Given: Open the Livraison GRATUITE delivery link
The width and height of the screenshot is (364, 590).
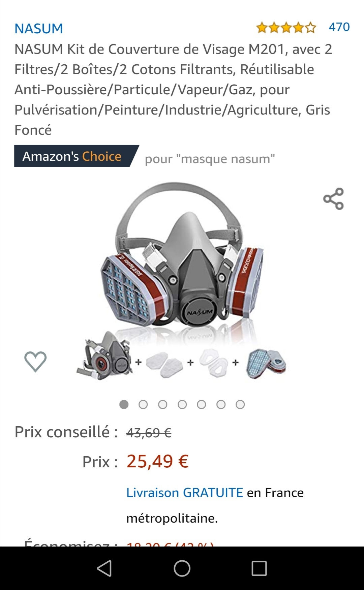Looking at the screenshot, I should [x=185, y=493].
